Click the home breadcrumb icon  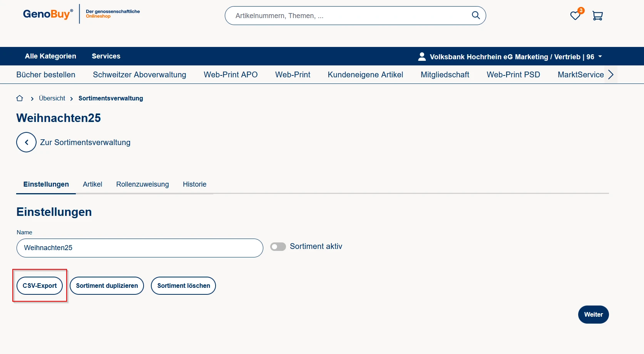coord(20,99)
